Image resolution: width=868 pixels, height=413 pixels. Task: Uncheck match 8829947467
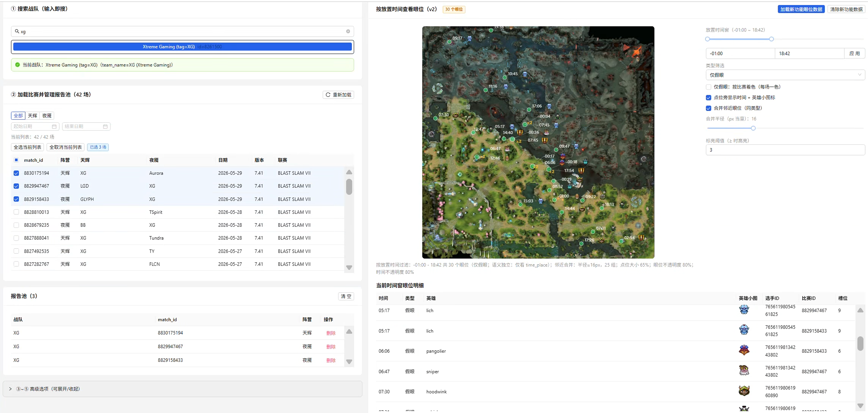(x=16, y=186)
